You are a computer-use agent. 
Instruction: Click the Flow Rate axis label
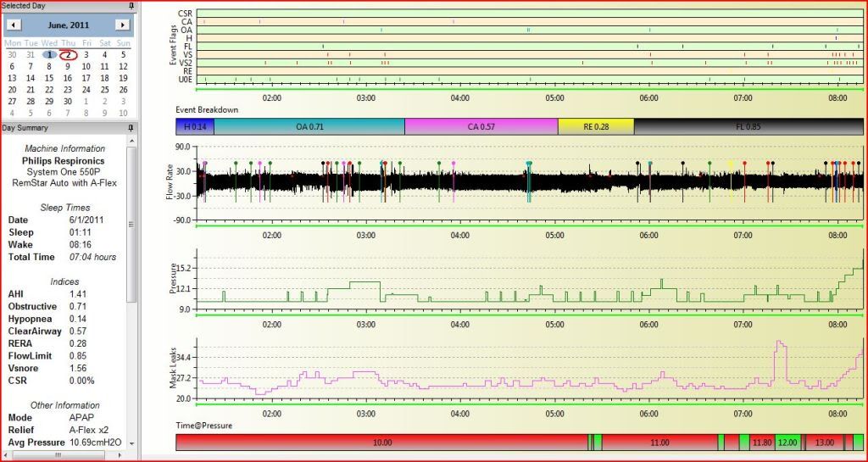pyautogui.click(x=170, y=182)
